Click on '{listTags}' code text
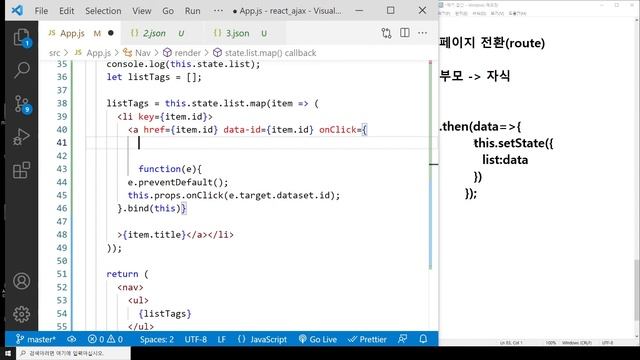Image resolution: width=640 pixels, height=360 pixels. click(164, 313)
